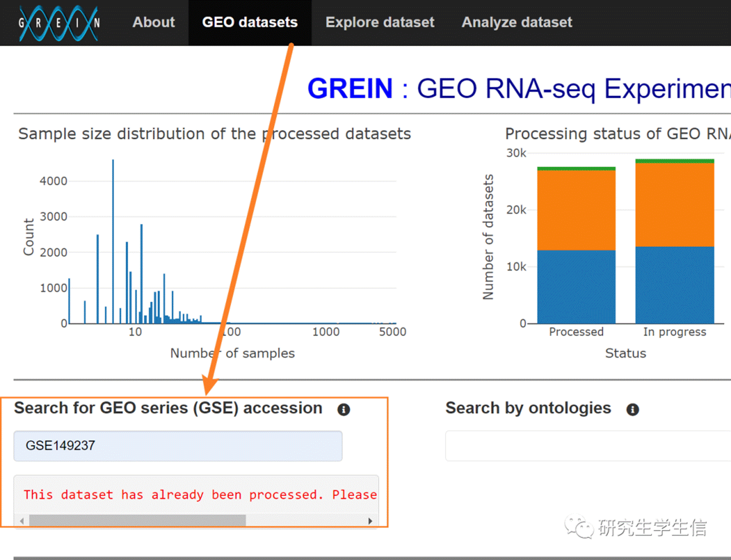Click the '5000' tick label on the histogram
Screen dimensions: 731x560
point(392,332)
